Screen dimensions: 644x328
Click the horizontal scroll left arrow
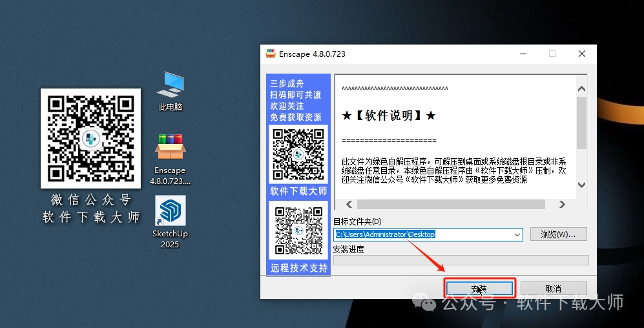(349, 204)
